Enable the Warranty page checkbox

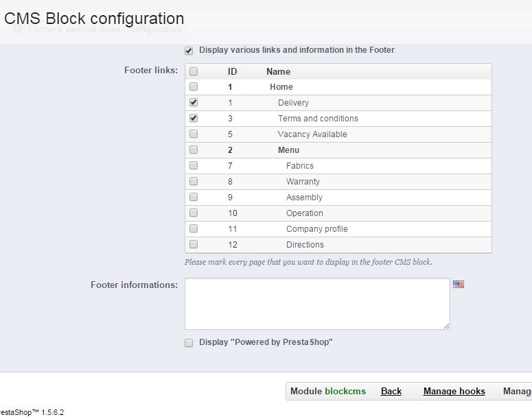[x=194, y=182]
